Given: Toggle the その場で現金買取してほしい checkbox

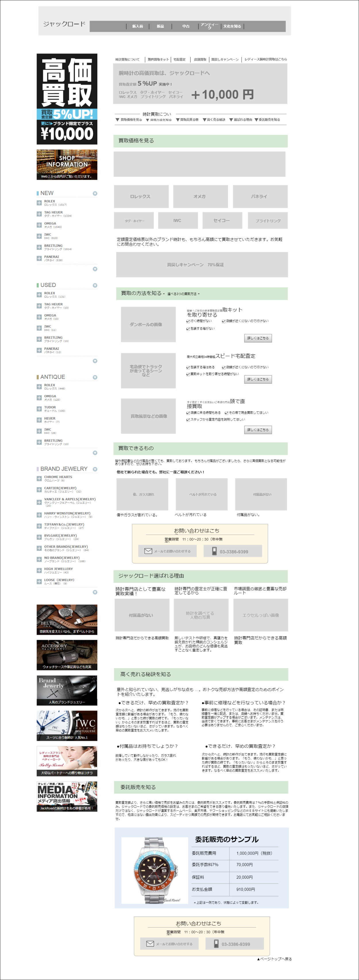Looking at the screenshot, I should pyautogui.click(x=226, y=413).
